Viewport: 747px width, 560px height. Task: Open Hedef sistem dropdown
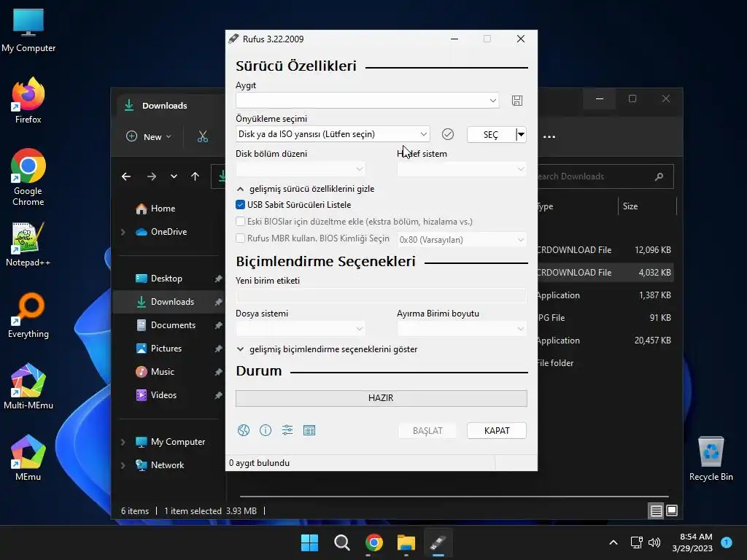462,169
